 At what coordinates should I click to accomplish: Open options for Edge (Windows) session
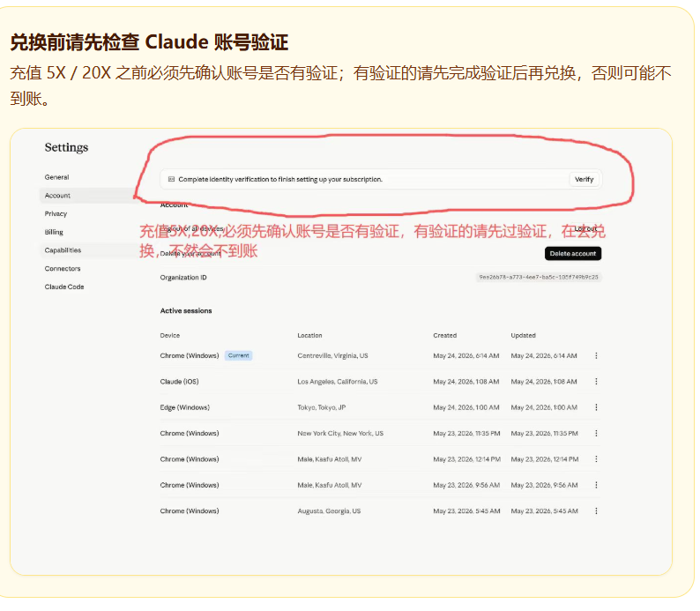596,407
